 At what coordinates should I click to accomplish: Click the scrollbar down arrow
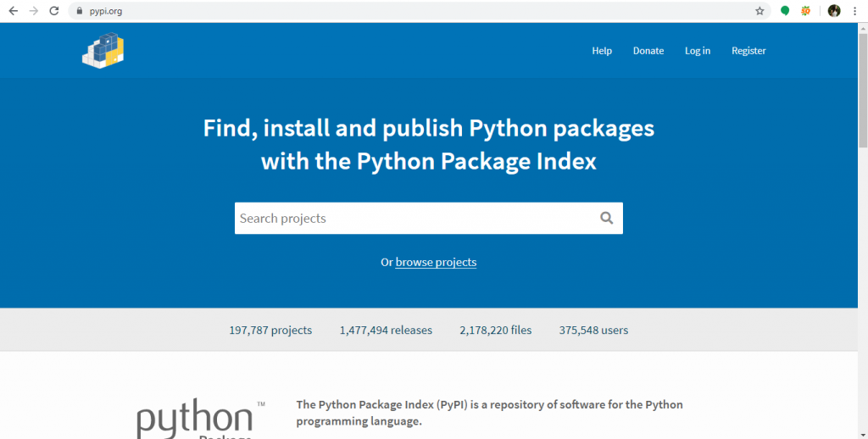tap(862, 435)
